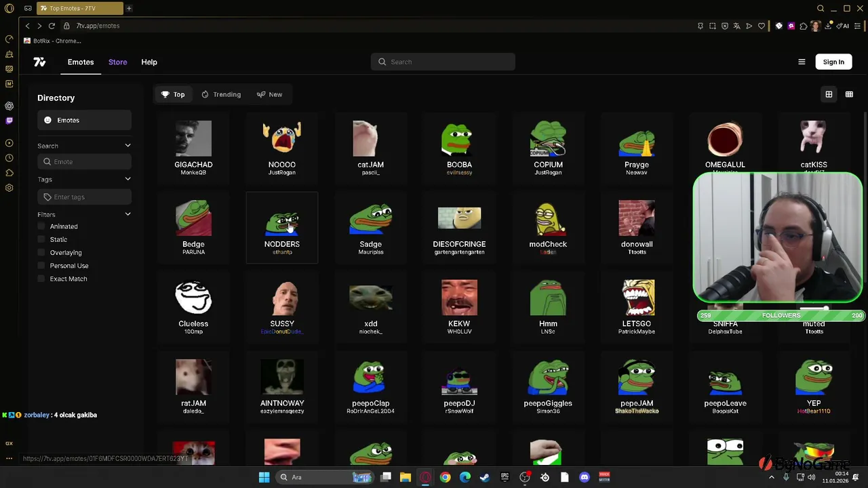Click the hamburger menu icon beside Sign In

[802, 62]
